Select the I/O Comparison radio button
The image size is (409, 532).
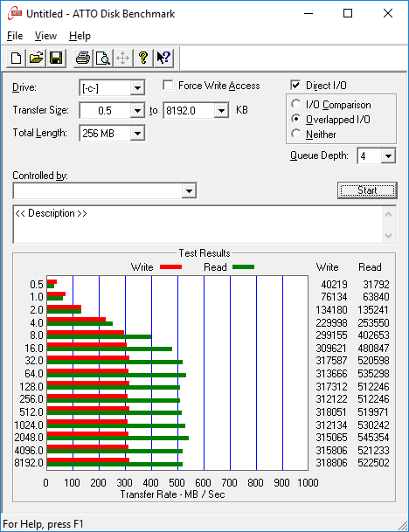point(295,104)
